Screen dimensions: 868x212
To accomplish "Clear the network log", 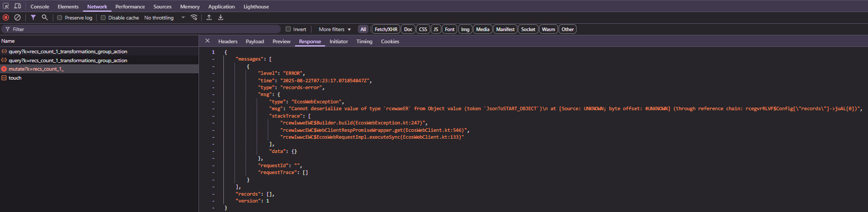I will point(17,17).
